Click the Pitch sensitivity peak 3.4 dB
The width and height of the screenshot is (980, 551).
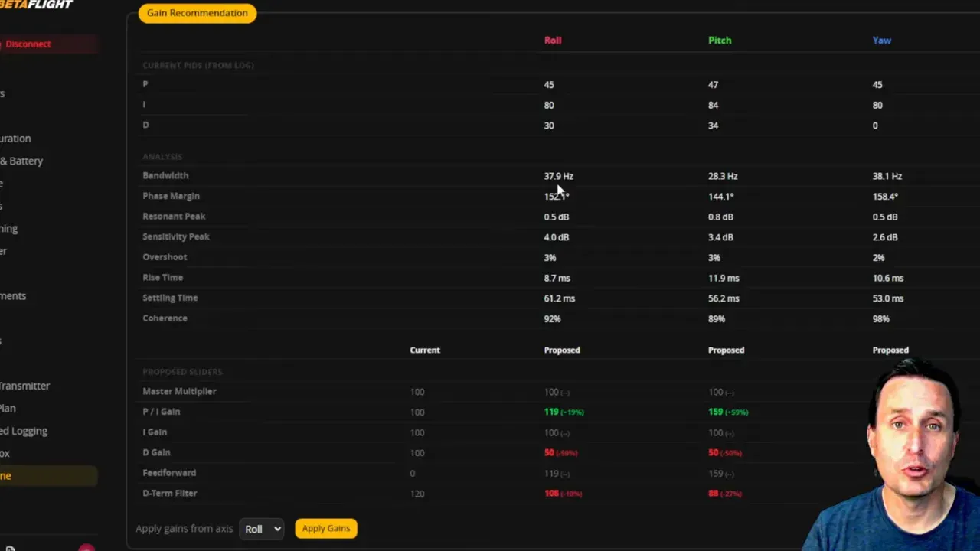coord(720,237)
